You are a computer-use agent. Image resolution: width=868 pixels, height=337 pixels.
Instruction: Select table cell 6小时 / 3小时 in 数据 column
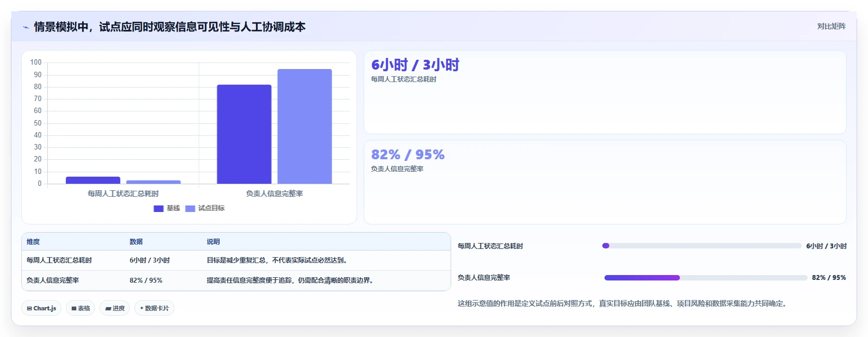[149, 260]
